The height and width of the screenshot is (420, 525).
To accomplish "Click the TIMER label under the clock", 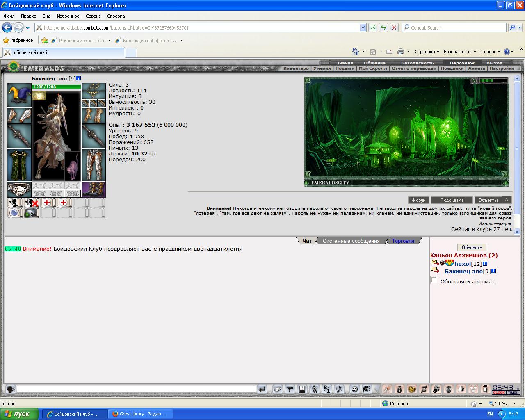I will point(514,393).
